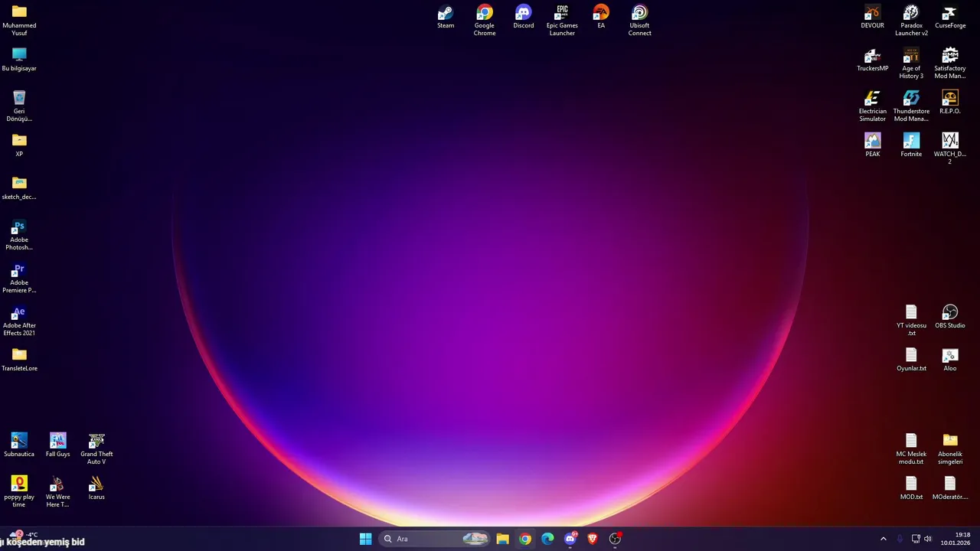Select Electrician Simulator icon
980x551 pixels.
click(872, 106)
